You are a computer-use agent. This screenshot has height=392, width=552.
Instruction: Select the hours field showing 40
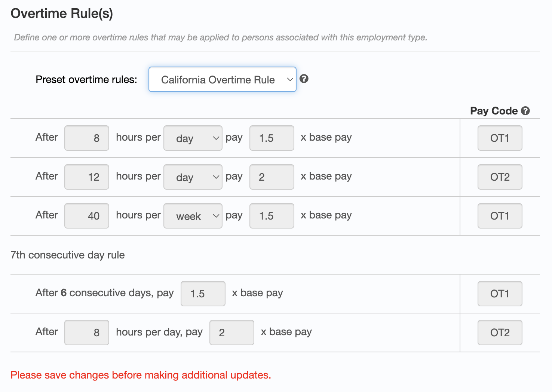point(87,216)
